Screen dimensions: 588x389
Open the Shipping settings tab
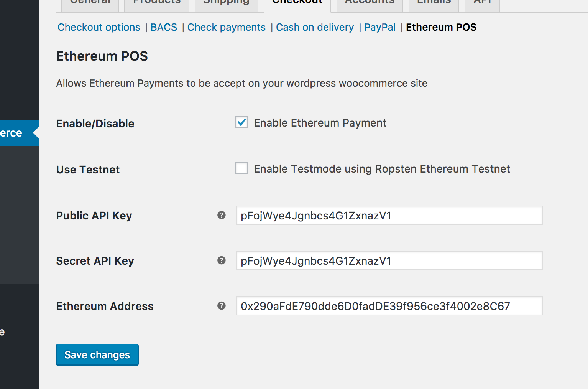226,4
